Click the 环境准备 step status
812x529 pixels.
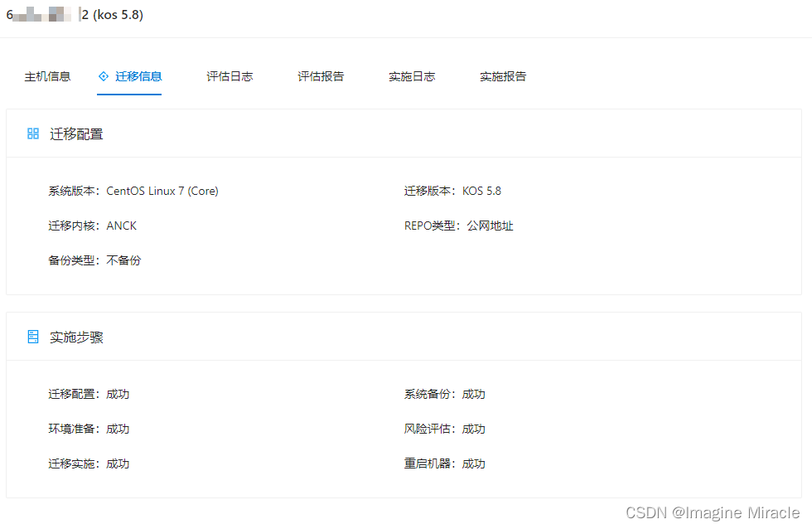click(x=118, y=429)
